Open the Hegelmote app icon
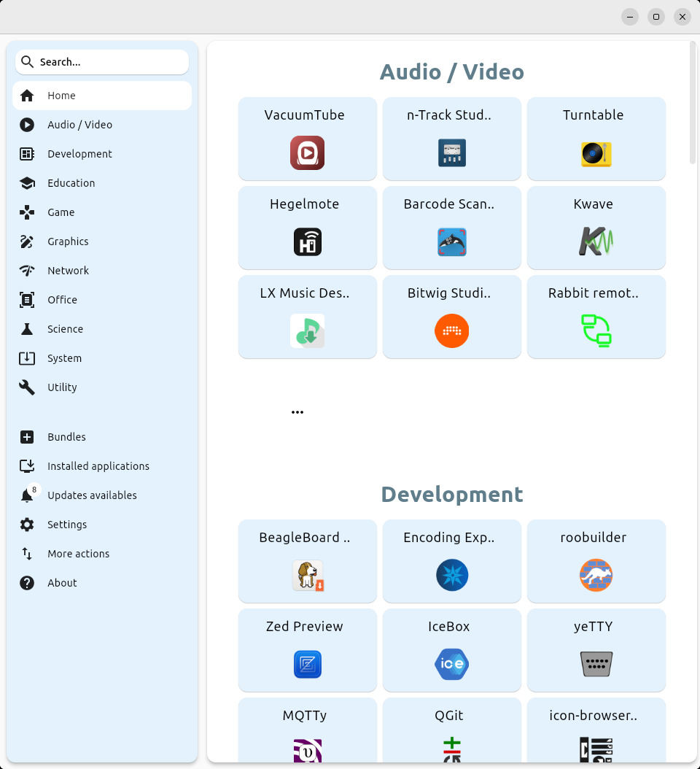The image size is (700, 769). pyautogui.click(x=307, y=242)
